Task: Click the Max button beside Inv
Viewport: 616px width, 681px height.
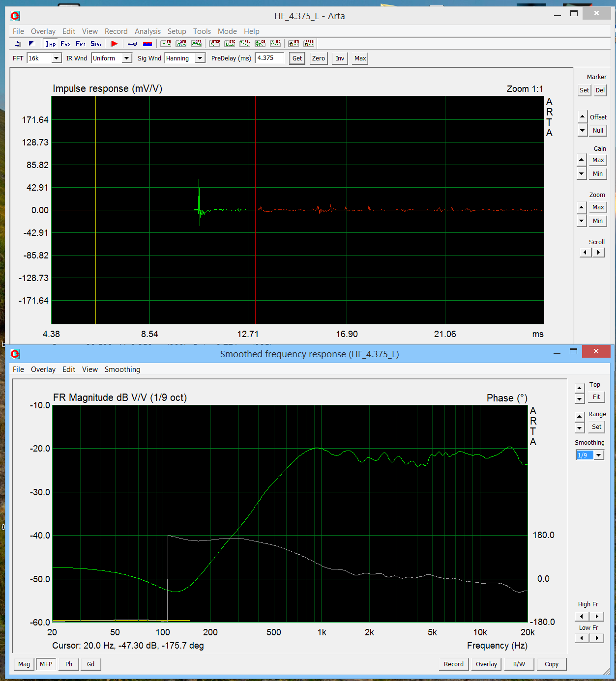Action: (x=360, y=58)
